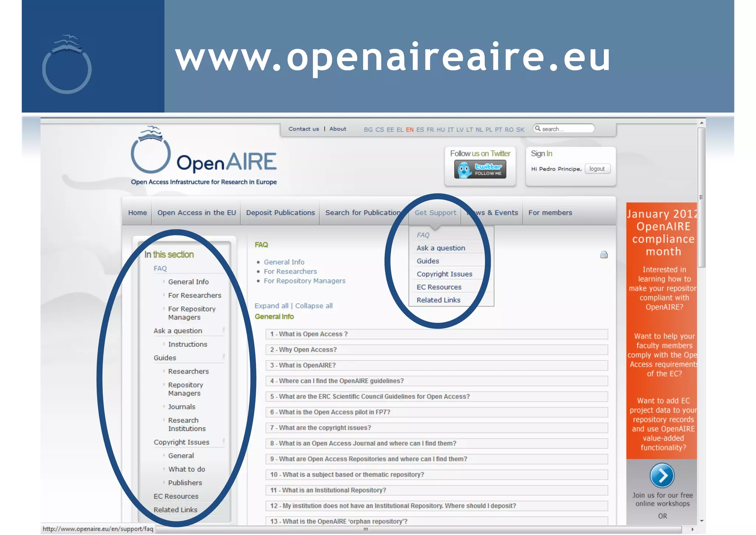Click Collapse all link
Screen dimensions: 756x535
pos(314,306)
